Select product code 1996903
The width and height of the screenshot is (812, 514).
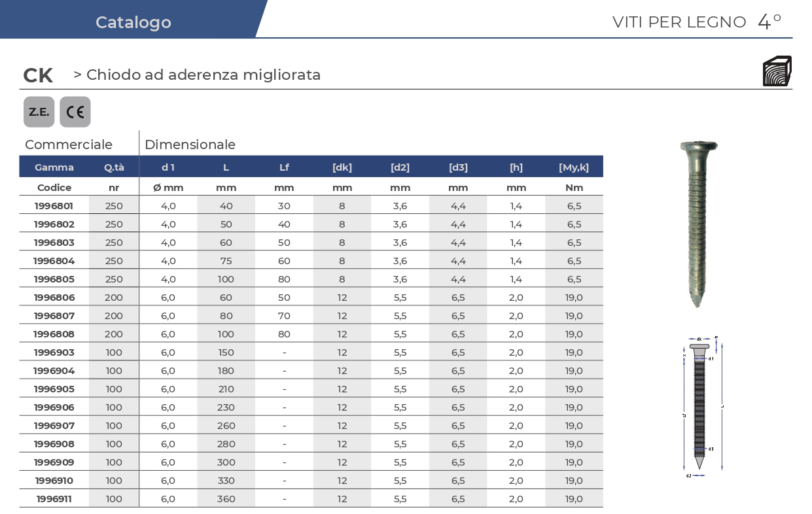coord(54,352)
